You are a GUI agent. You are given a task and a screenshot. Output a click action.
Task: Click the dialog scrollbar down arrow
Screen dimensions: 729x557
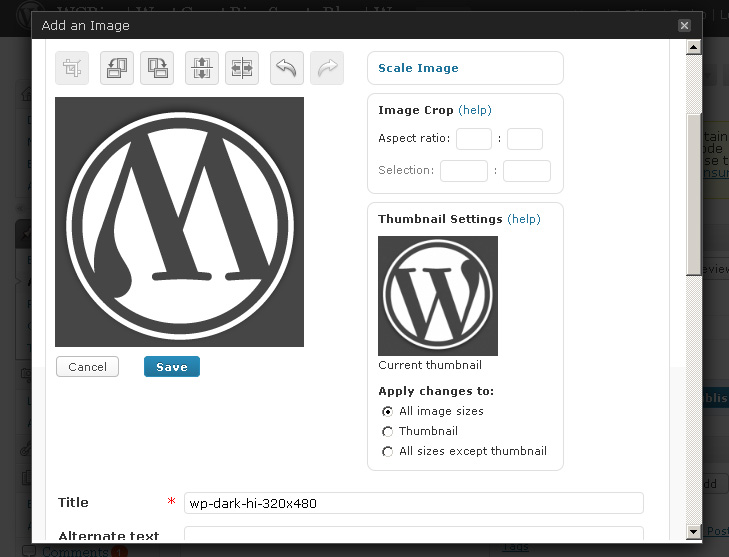tap(694, 531)
